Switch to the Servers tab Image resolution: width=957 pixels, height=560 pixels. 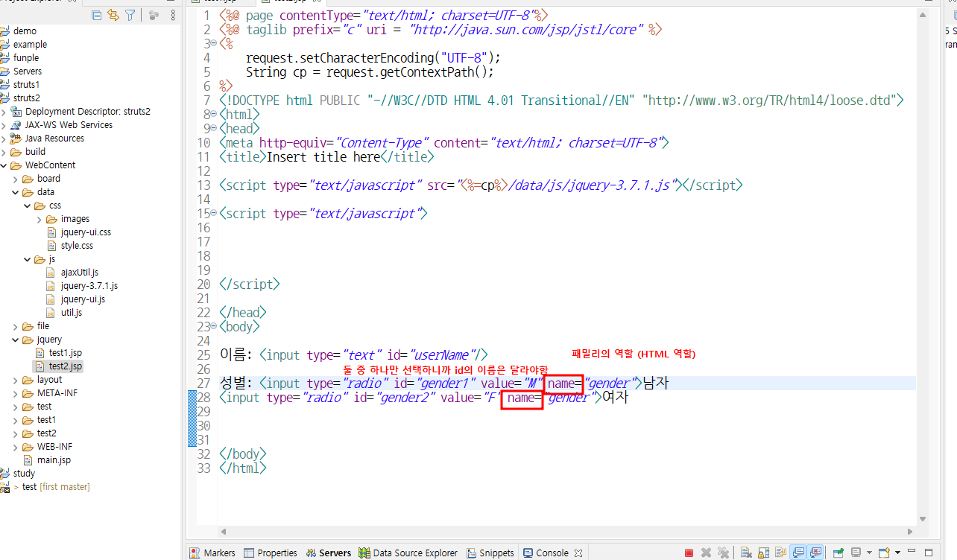tap(327, 553)
